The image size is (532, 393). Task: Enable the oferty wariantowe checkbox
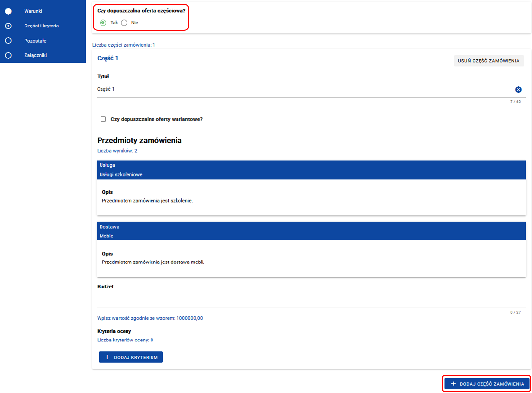[x=103, y=119]
